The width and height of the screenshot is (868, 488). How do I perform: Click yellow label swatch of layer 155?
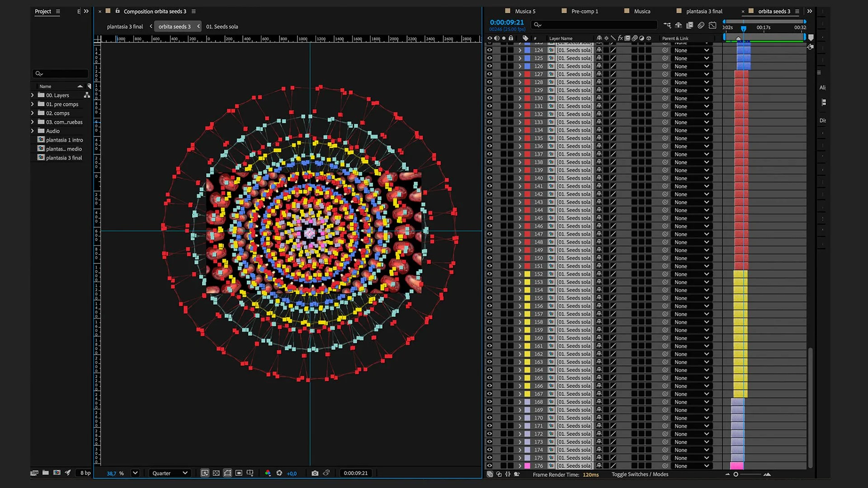coord(527,298)
